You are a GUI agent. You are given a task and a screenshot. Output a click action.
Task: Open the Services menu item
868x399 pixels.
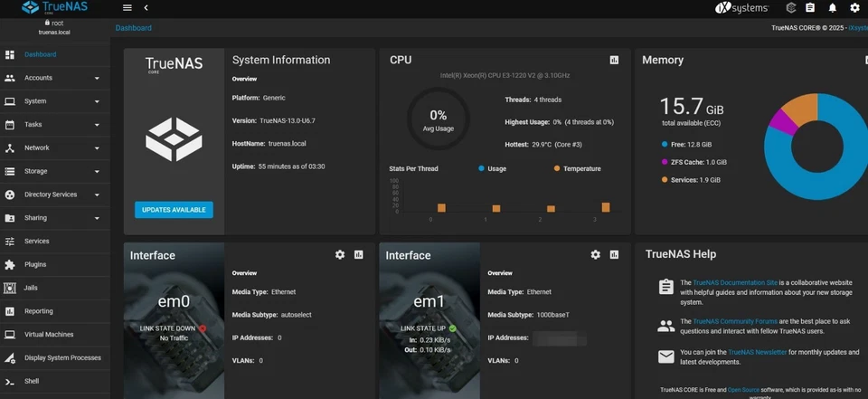point(37,242)
